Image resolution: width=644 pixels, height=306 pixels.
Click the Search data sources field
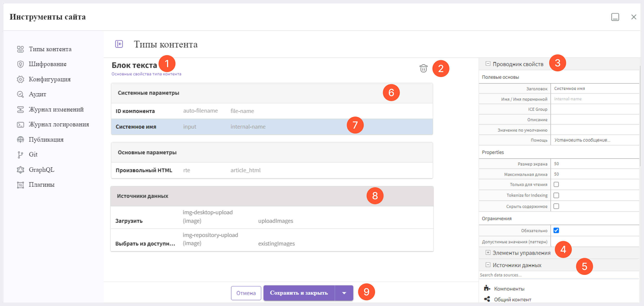point(559,275)
